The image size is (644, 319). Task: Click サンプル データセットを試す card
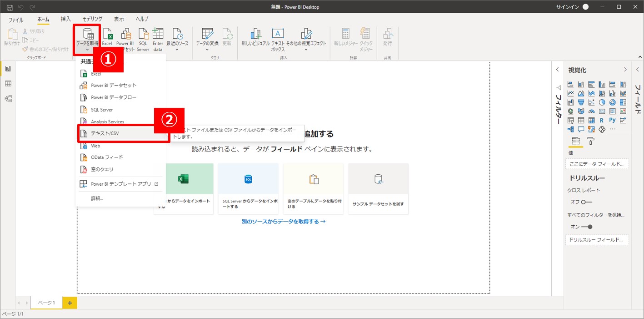click(378, 188)
